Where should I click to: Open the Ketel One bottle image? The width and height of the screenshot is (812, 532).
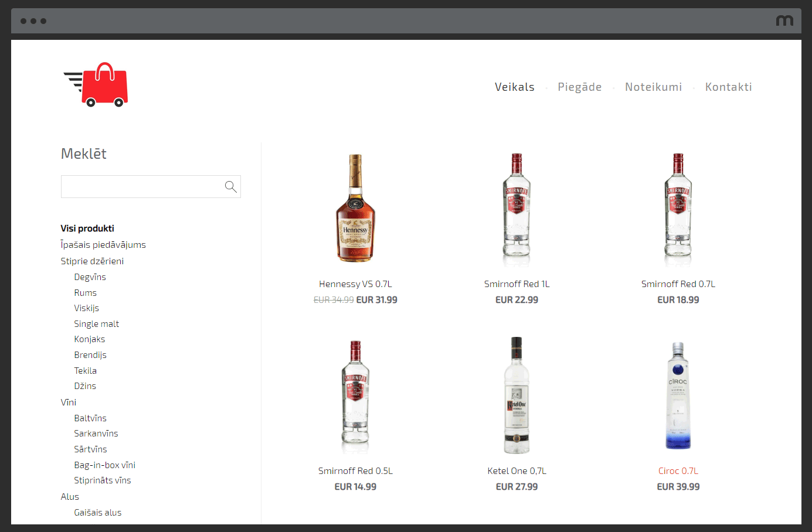(x=517, y=395)
